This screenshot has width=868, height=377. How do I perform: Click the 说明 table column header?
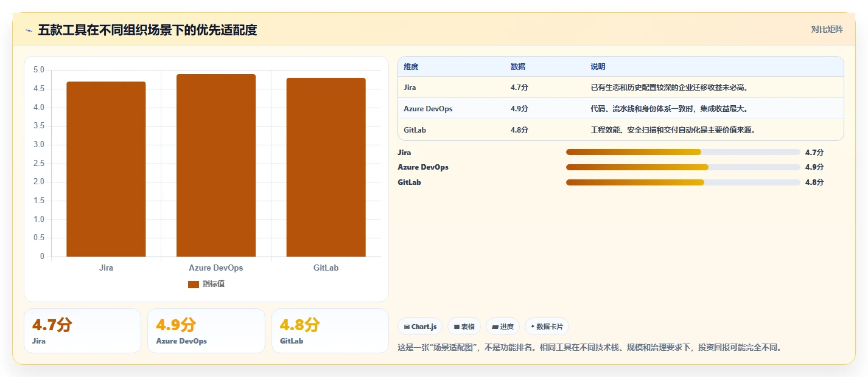point(598,67)
